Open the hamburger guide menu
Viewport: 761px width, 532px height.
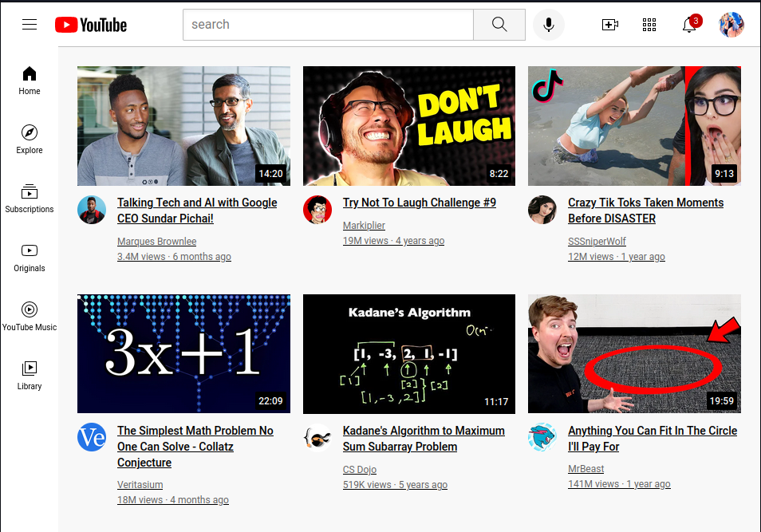click(x=30, y=25)
